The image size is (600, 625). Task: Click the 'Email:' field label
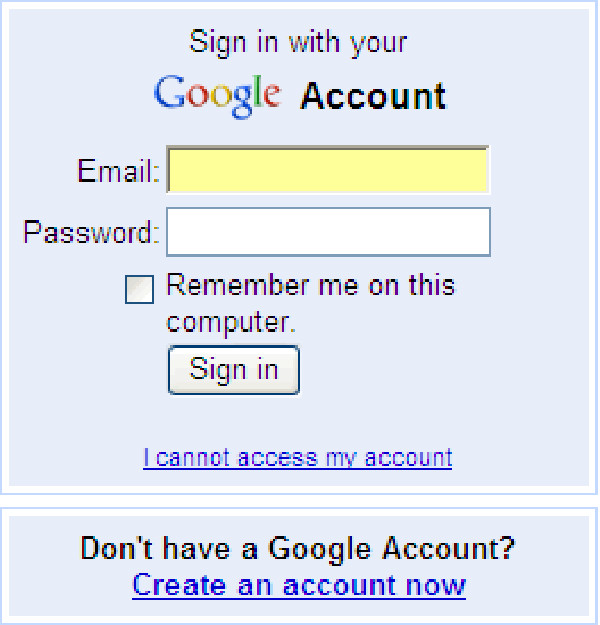tap(118, 172)
